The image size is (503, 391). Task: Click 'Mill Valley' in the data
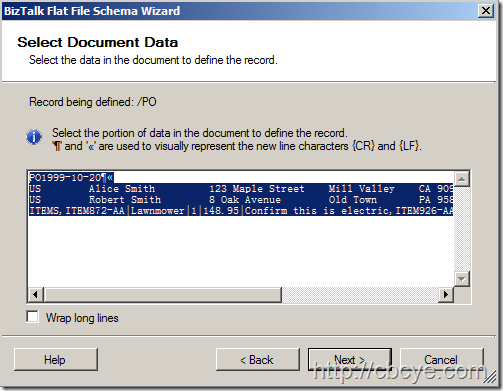click(x=362, y=189)
